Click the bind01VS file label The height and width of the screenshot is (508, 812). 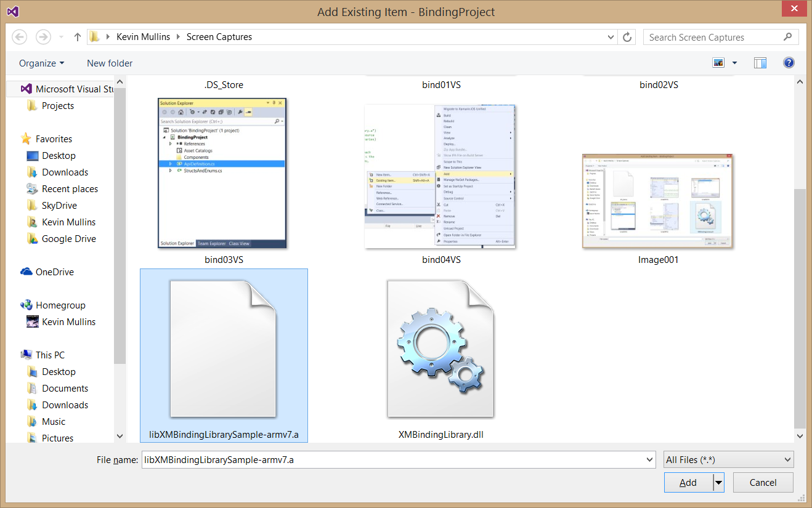tap(441, 85)
